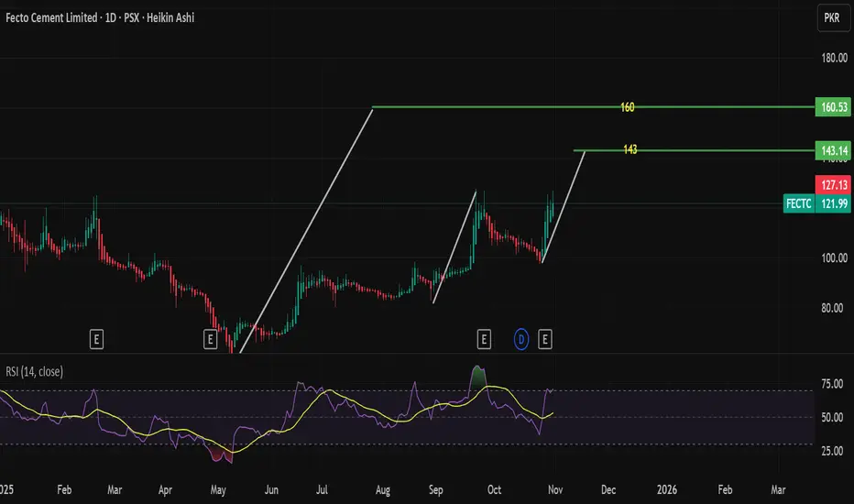Open the dividend D marker in October
The height and width of the screenshot is (504, 854).
pos(521,339)
